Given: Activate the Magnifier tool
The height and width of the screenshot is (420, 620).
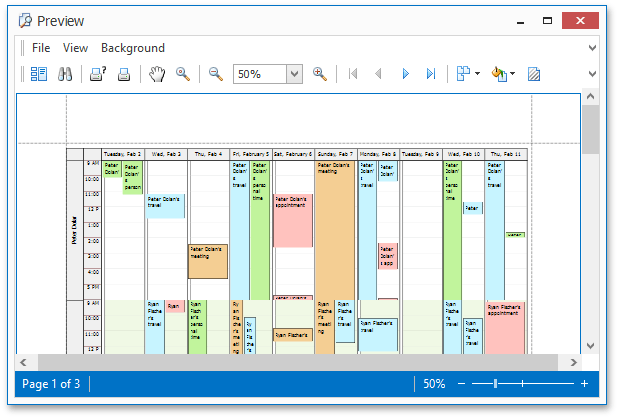Looking at the screenshot, I should 183,74.
